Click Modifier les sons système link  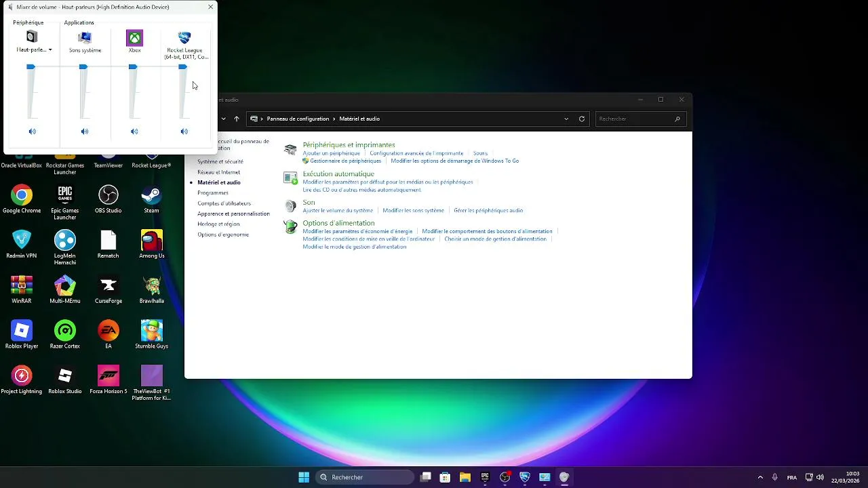(413, 211)
